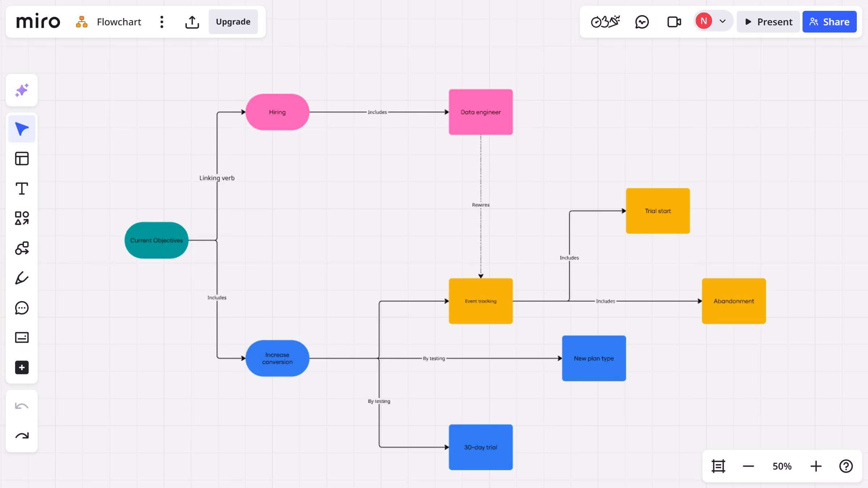This screenshot has height=488, width=868.
Task: Select the New plan type box
Action: (x=594, y=358)
